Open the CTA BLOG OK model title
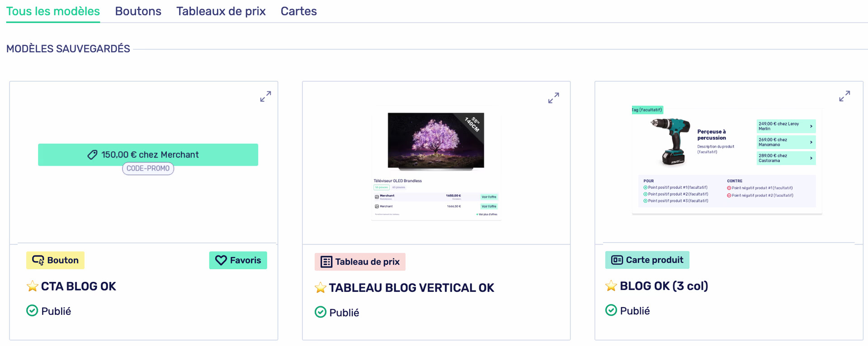Screen dimensions: 868x346 click(78, 286)
